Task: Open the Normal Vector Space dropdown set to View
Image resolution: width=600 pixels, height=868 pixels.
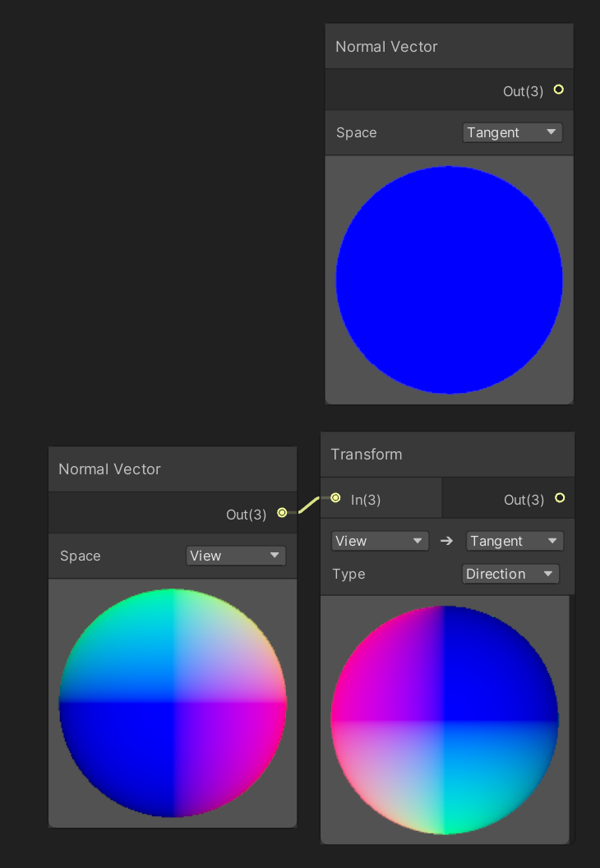Action: point(236,556)
